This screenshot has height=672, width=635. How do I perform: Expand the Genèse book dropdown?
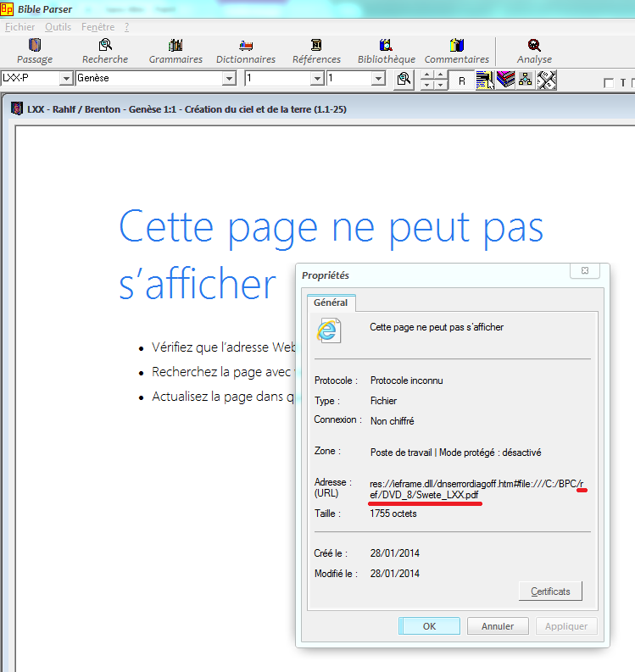click(230, 79)
